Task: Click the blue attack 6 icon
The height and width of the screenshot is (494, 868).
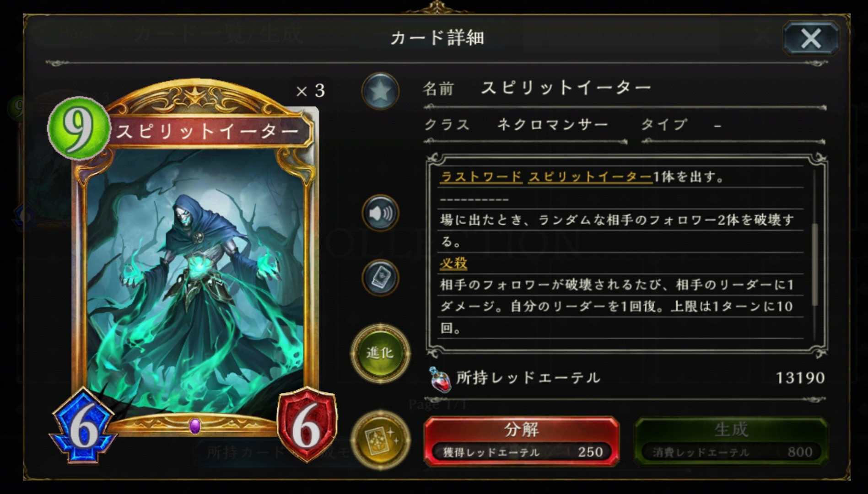Action: (83, 425)
